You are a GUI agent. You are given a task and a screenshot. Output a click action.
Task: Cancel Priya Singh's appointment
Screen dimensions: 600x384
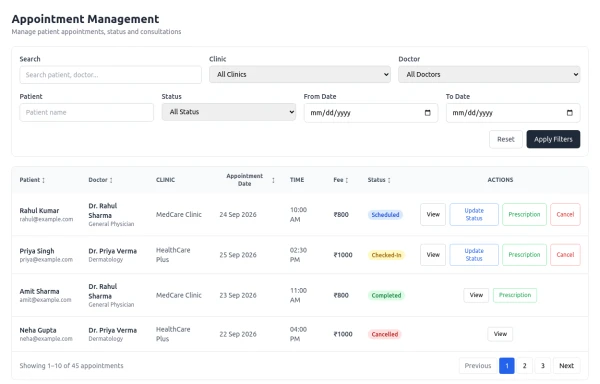click(565, 255)
